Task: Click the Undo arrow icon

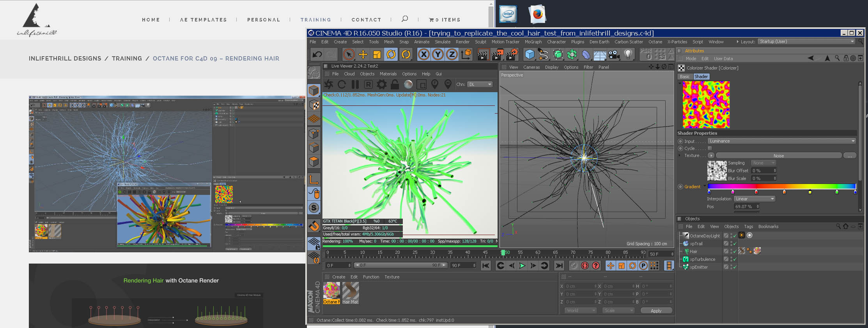Action: coord(317,55)
